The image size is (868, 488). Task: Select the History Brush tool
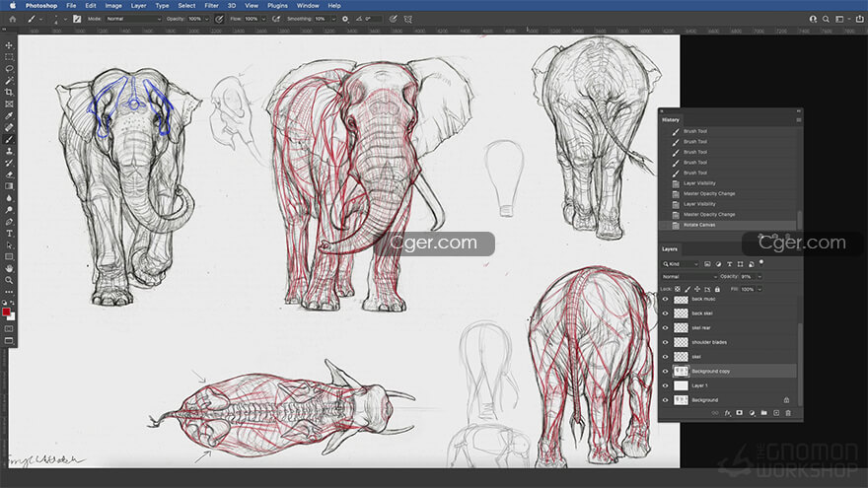[x=9, y=164]
